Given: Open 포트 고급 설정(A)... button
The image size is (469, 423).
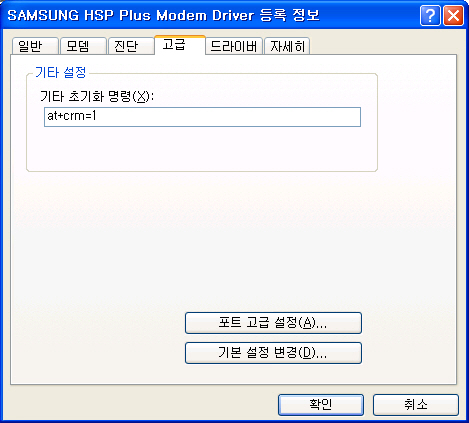Looking at the screenshot, I should [273, 323].
